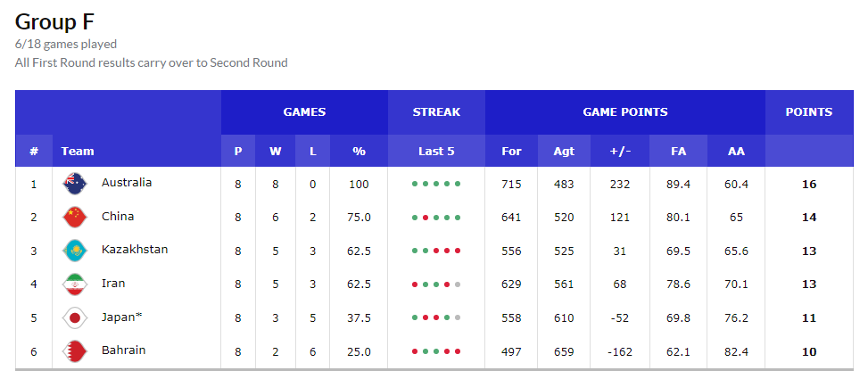Click the Last 5 streak header
This screenshot has height=379, width=868.
436,152
